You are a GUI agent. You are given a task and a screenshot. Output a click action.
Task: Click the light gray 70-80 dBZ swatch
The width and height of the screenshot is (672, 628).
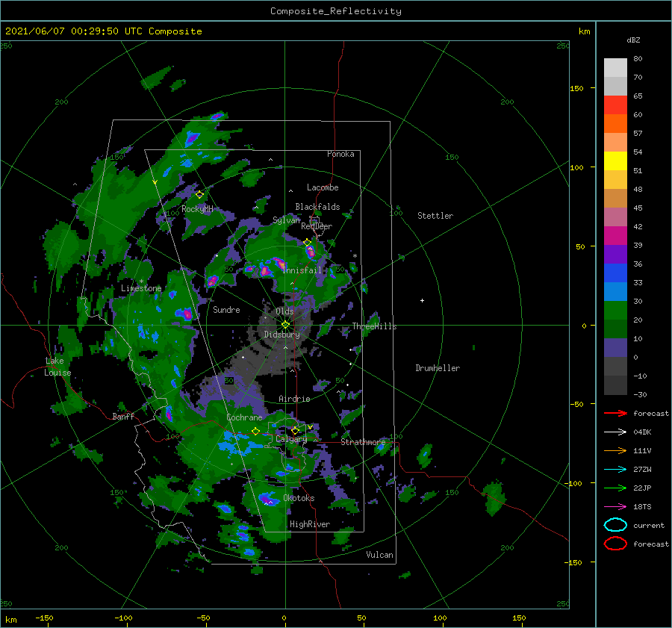point(615,68)
